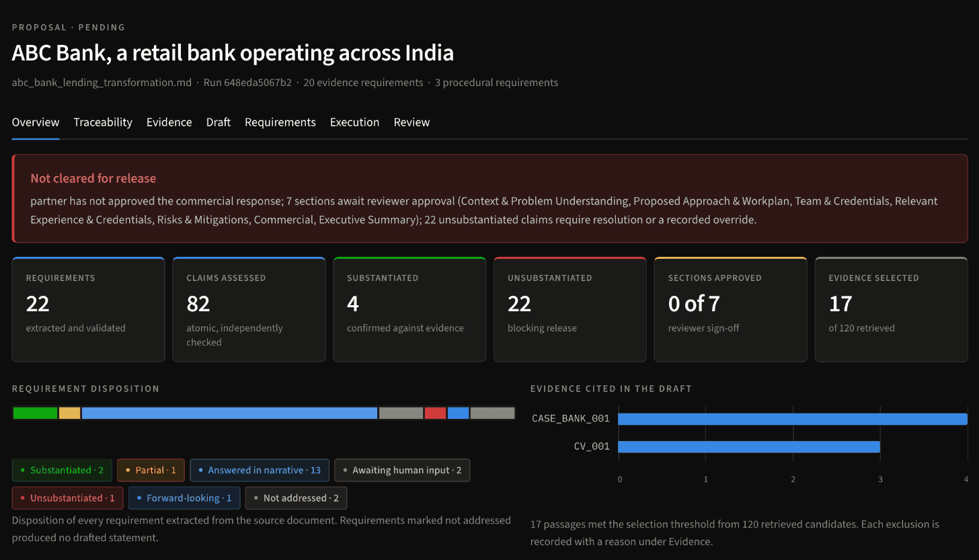The height and width of the screenshot is (560, 979).
Task: Select the longest blue disposition bar segment
Action: (x=229, y=413)
